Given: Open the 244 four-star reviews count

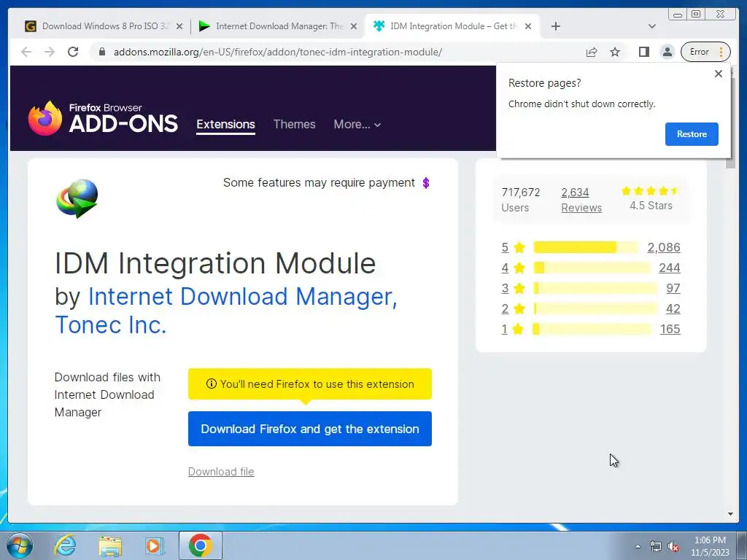Looking at the screenshot, I should (670, 268).
